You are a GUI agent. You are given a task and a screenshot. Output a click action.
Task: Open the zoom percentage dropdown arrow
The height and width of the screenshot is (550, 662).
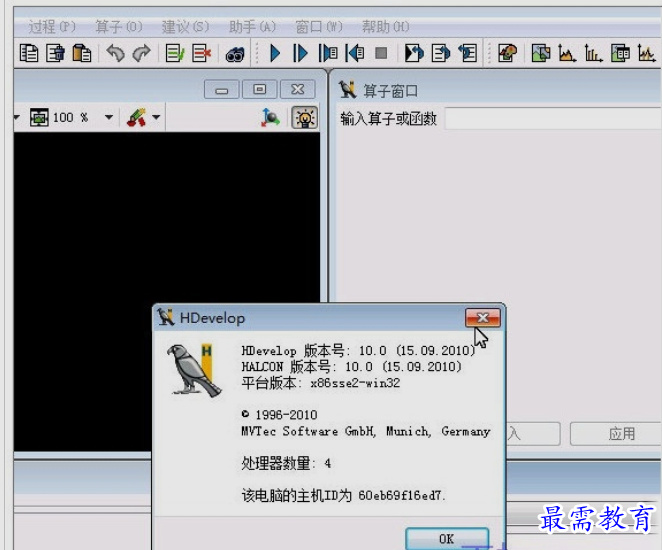coord(109,117)
